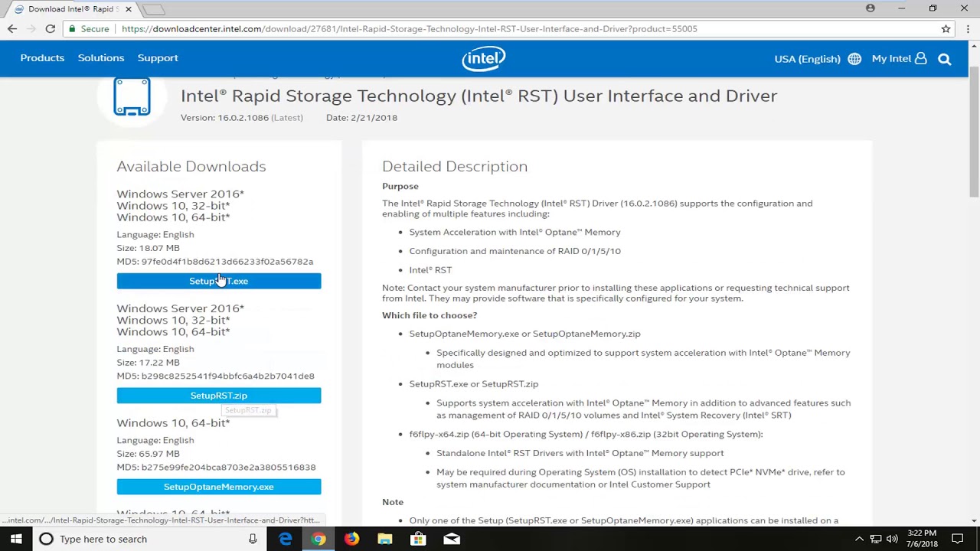980x551 pixels.
Task: Open Mail app from taskbar
Action: 452,539
